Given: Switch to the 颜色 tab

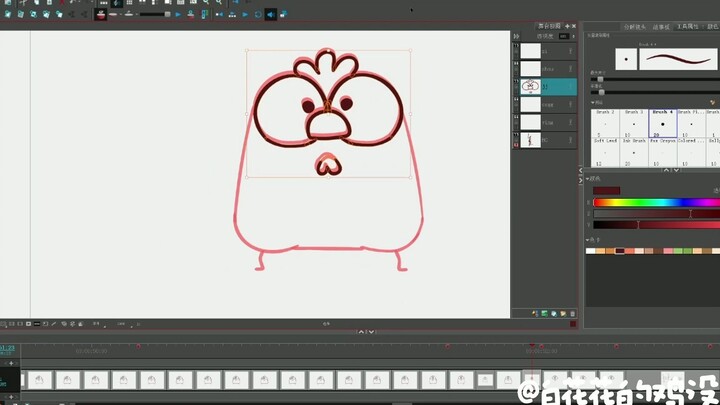Looking at the screenshot, I should coord(713,27).
